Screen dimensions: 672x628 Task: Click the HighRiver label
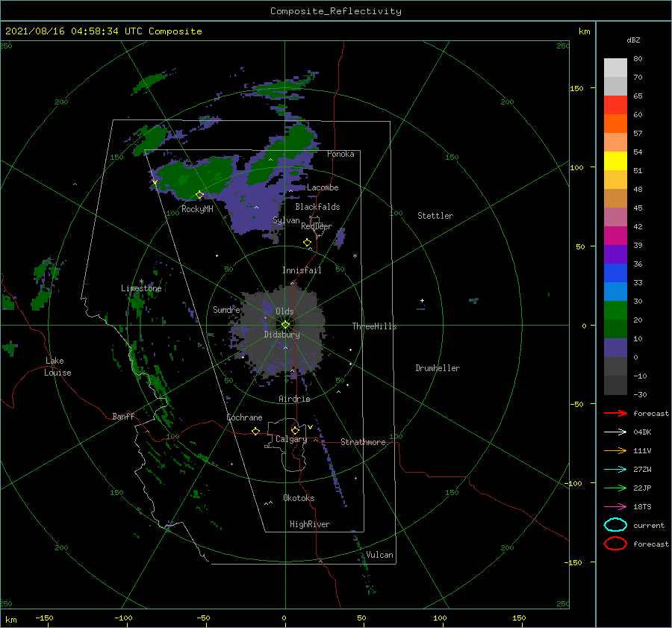pos(310,524)
